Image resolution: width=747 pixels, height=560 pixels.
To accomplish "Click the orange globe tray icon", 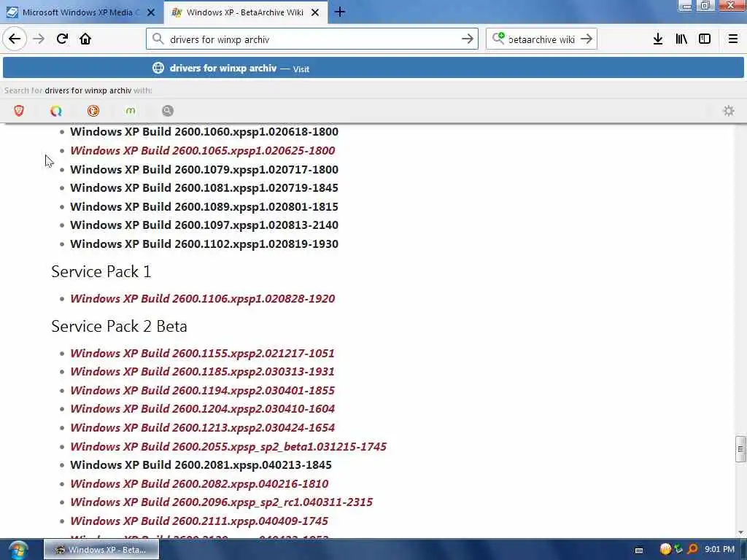I will (665, 550).
